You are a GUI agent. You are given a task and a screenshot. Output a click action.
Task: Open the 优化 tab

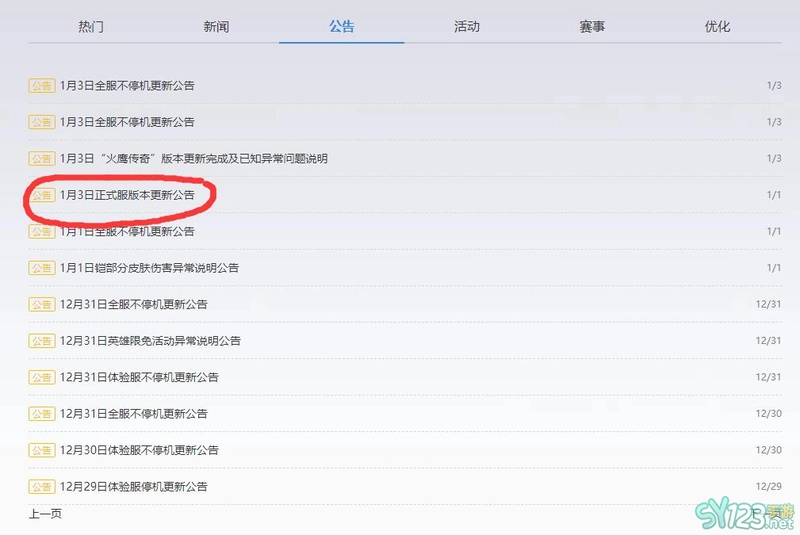[717, 27]
